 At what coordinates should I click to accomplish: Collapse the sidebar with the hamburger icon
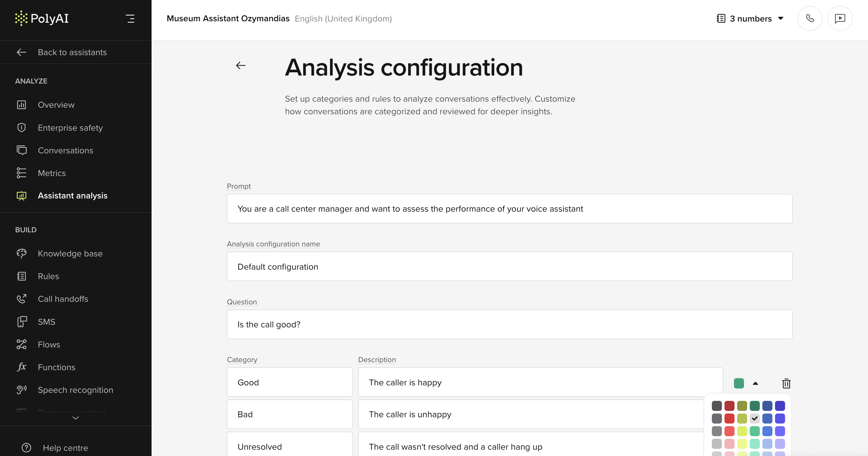[x=130, y=19]
